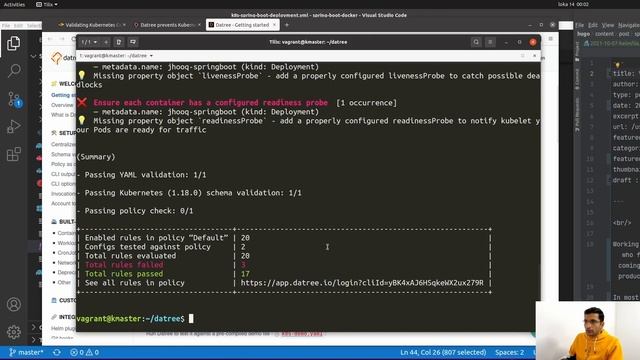Click the presenter webcam thumbnail

(588, 331)
